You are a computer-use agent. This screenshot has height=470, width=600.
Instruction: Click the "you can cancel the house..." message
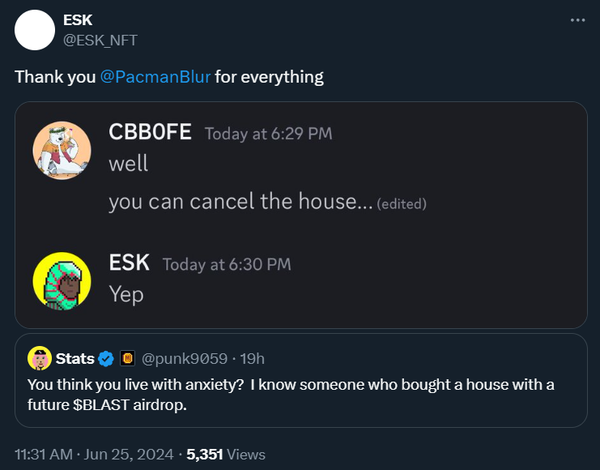point(240,202)
